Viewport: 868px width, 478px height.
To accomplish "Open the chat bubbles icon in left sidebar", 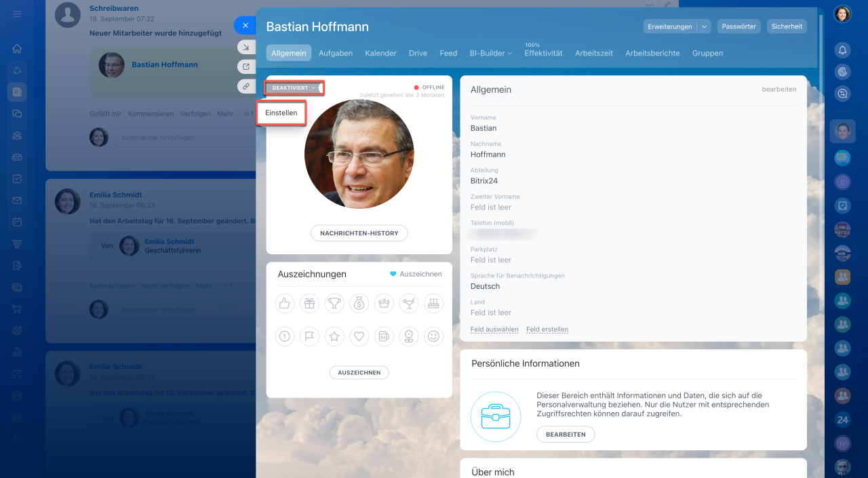I will coord(17,114).
